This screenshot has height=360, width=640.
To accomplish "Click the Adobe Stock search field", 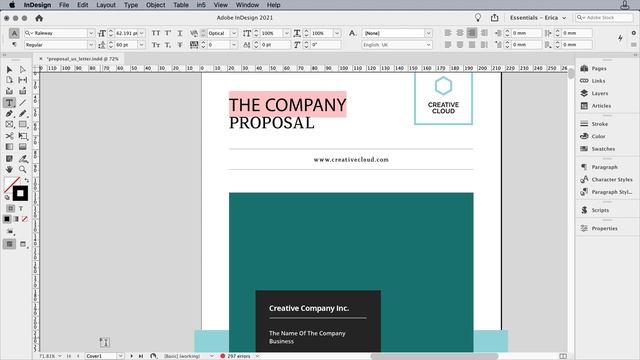I will 604,18.
